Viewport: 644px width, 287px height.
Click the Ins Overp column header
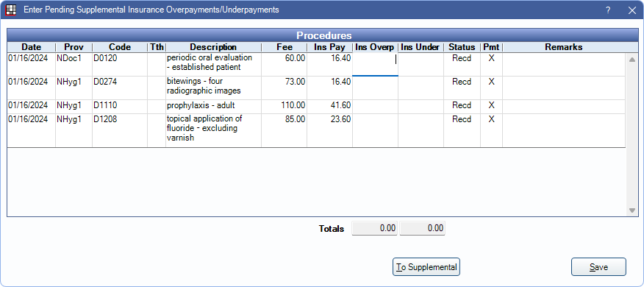click(375, 47)
